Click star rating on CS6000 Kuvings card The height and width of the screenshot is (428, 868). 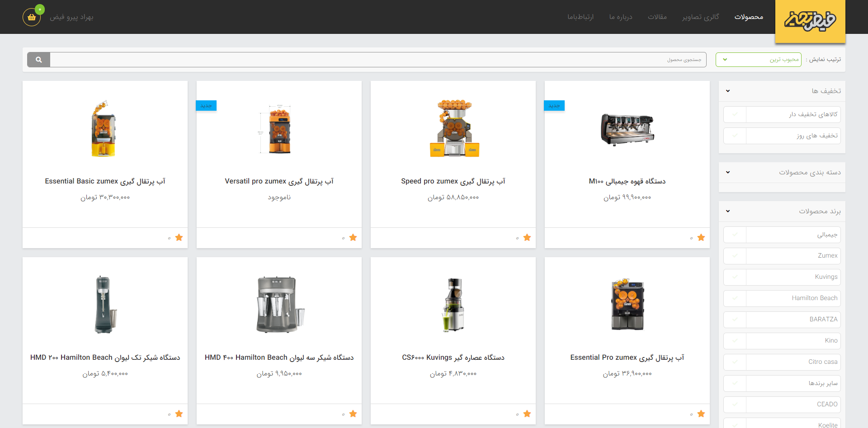527,414
